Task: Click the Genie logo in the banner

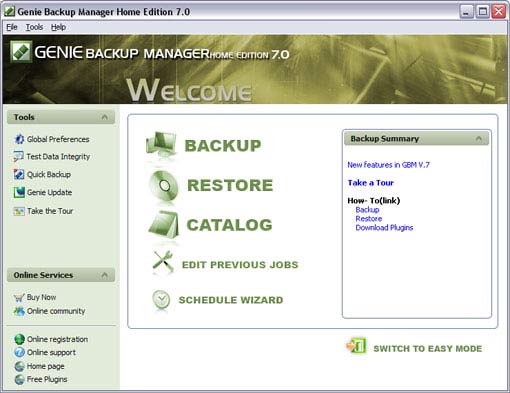Action: 21,52
